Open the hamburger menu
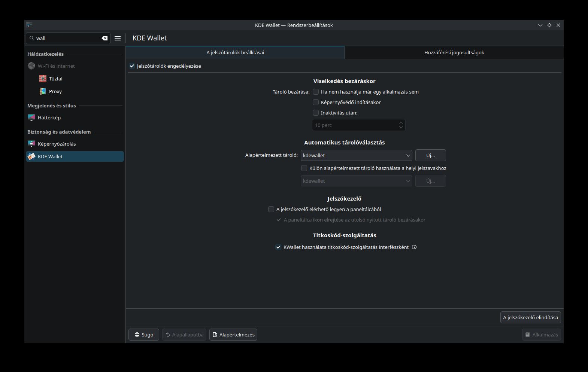588x372 pixels. point(118,38)
